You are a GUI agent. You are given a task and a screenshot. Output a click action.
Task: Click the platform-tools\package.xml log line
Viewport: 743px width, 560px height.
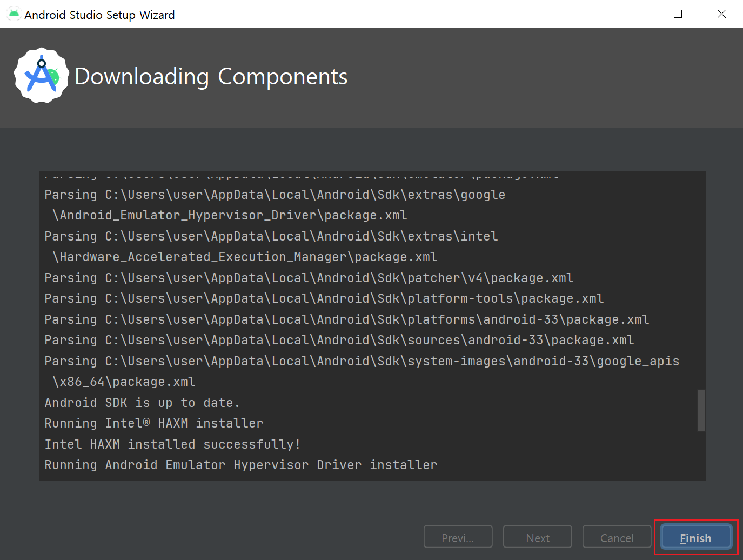[x=324, y=298]
